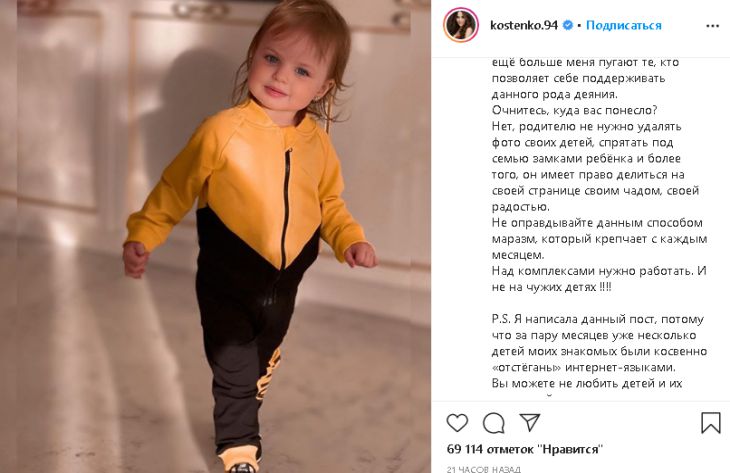Viewport: 730px width, 473px height.
Task: Open the kostenko.94 username link
Action: (523, 25)
